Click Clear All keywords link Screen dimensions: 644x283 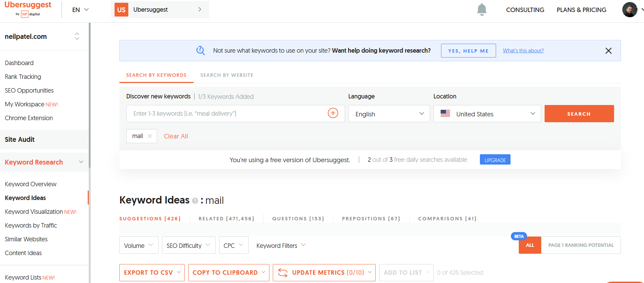(x=176, y=136)
